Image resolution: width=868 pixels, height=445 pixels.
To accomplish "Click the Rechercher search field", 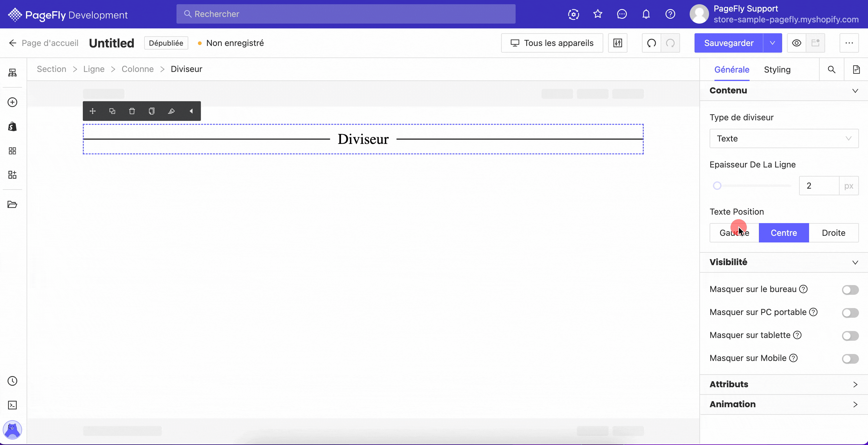I will [x=346, y=14].
